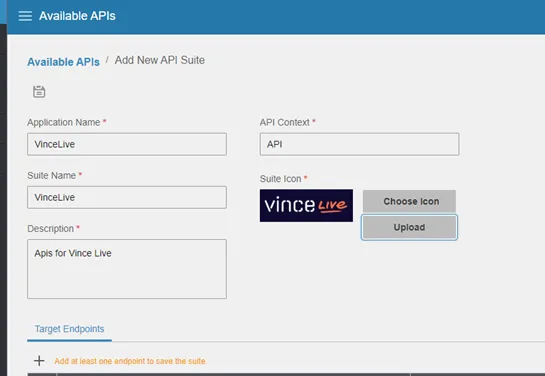Add a new target endpoint with plus icon
The height and width of the screenshot is (376, 545).
(39, 361)
